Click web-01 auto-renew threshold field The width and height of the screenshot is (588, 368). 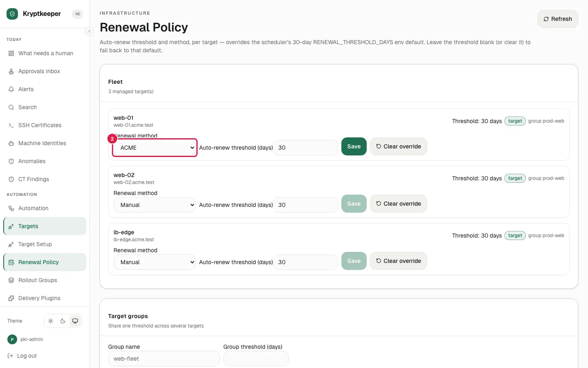[305, 148]
